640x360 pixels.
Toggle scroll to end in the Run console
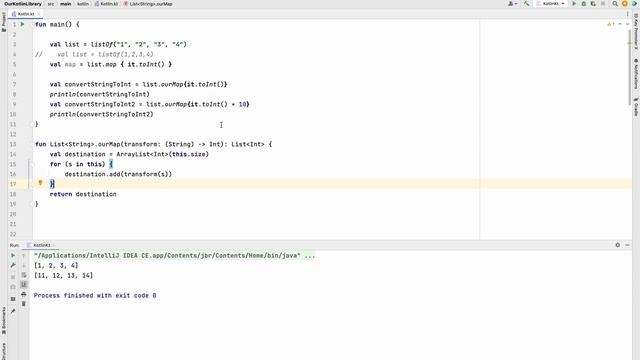[24, 284]
